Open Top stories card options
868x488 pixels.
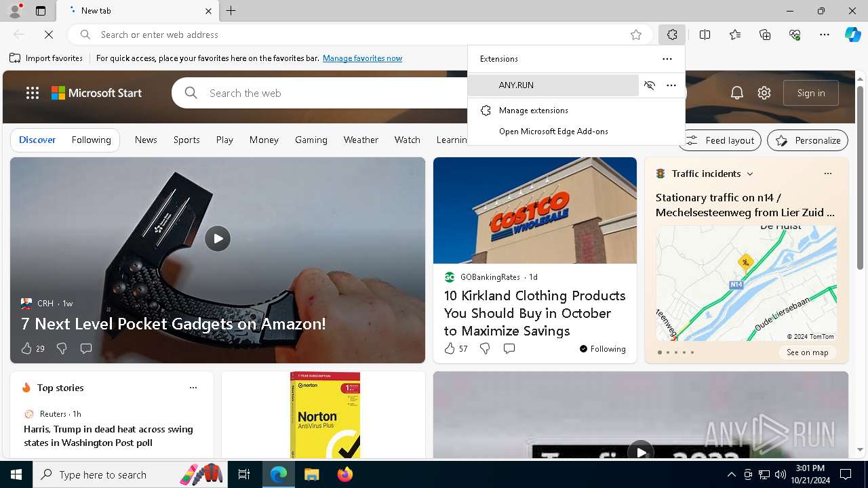[x=193, y=388]
